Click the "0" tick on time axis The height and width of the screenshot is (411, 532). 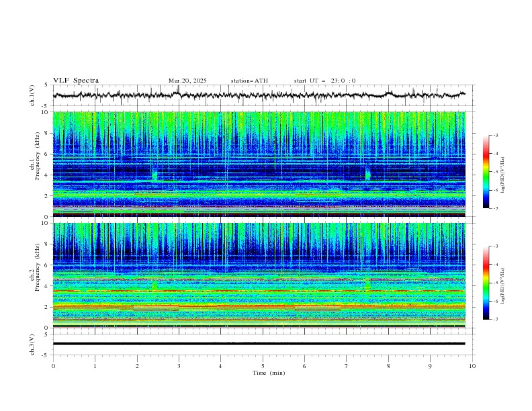[x=53, y=366]
